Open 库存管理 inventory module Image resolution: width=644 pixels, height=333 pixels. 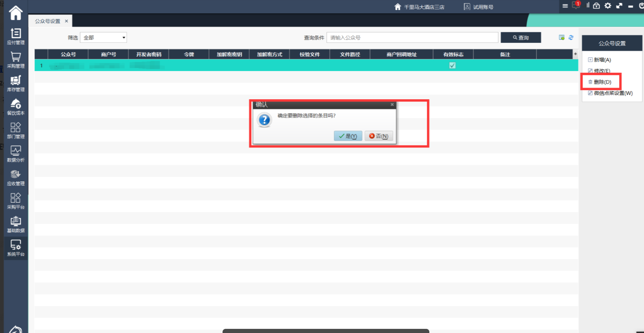(x=15, y=83)
